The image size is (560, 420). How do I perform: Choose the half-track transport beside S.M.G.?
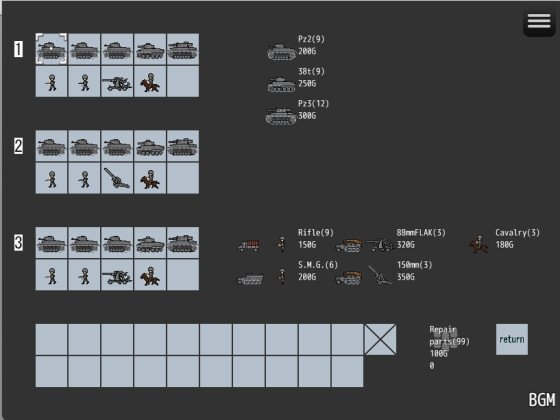tap(250, 279)
